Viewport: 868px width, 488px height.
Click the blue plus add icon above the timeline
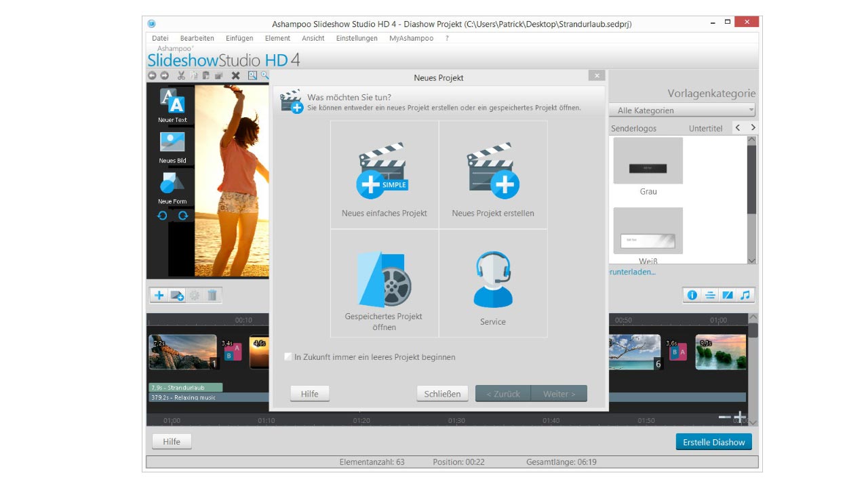click(159, 296)
